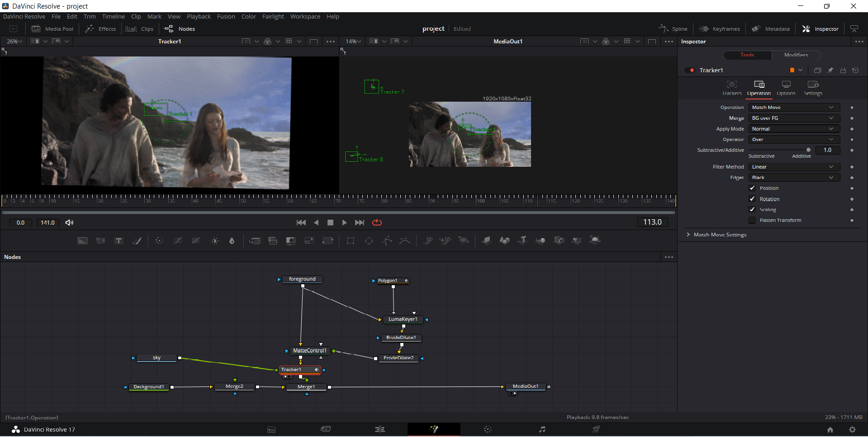Viewport: 868px width, 437px height.
Task: Add a Polygon mask from the toolbar
Action: [x=387, y=240]
